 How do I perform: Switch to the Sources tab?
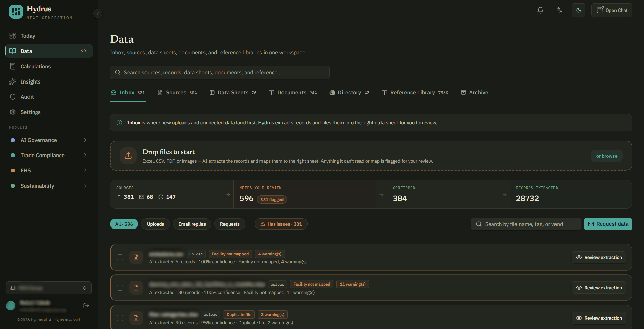(177, 93)
